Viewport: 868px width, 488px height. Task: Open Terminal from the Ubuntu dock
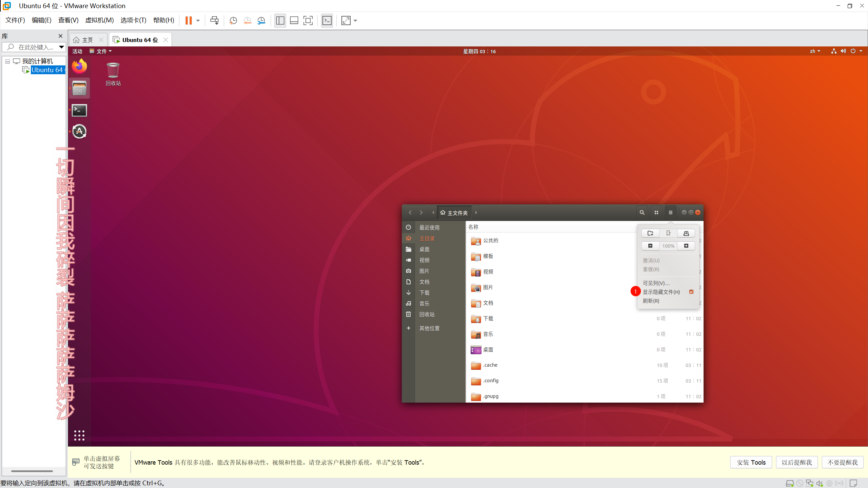(x=79, y=110)
